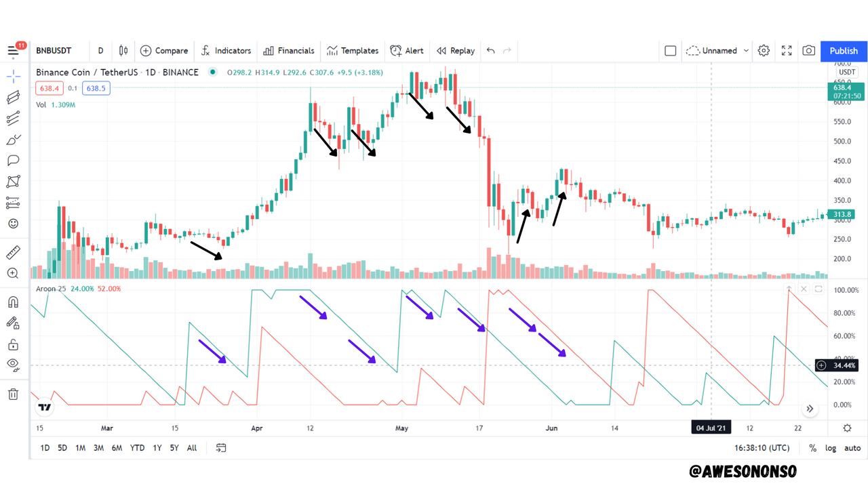Open time axis settings gear

tap(847, 428)
